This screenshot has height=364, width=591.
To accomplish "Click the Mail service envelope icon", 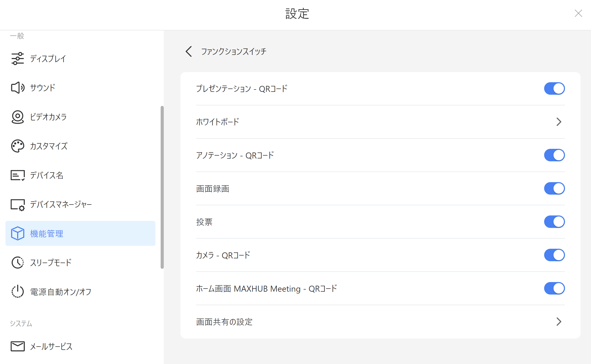I will coord(17,346).
